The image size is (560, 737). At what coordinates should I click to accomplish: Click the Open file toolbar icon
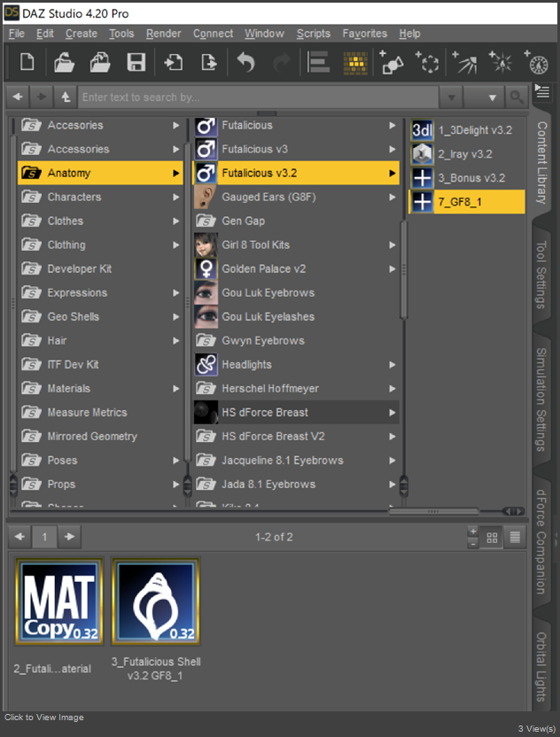tap(64, 63)
